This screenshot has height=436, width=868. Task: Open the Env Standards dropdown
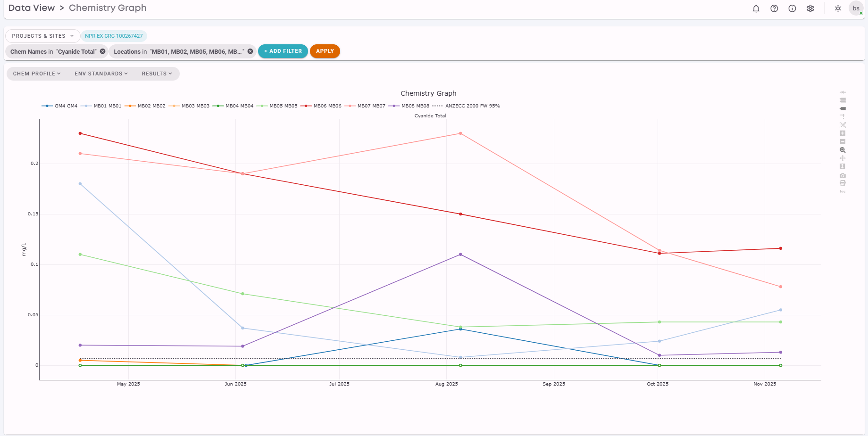(101, 74)
